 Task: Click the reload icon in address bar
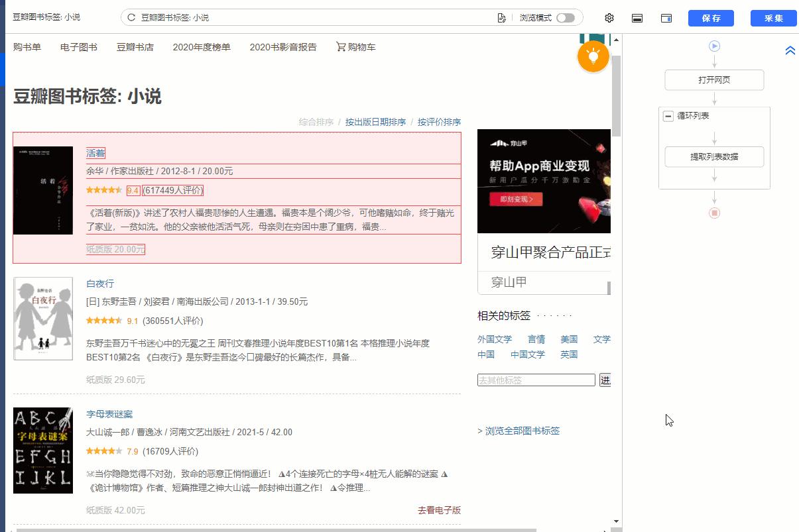pos(131,18)
